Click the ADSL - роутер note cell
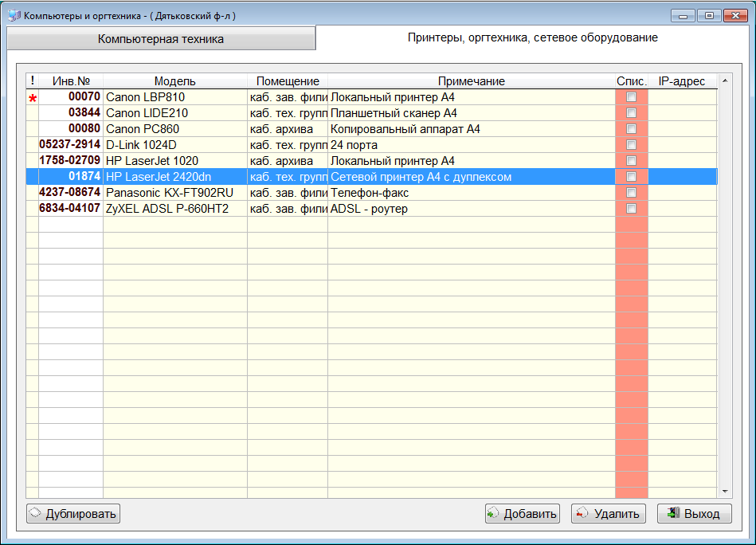Viewport: 756px width, 545px height. pyautogui.click(x=472, y=208)
